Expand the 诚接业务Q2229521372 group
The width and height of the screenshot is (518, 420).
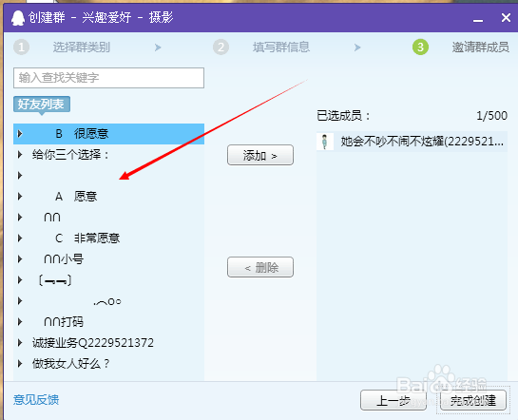click(x=20, y=343)
